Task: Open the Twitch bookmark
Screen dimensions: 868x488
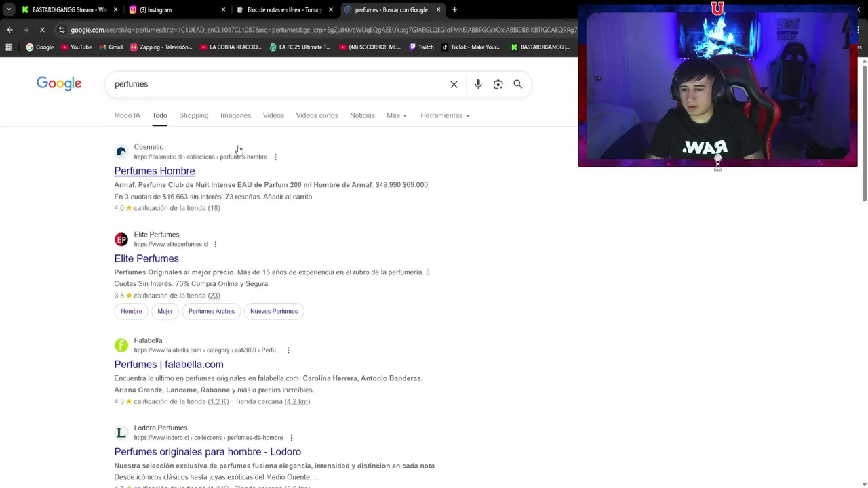Action: [420, 47]
